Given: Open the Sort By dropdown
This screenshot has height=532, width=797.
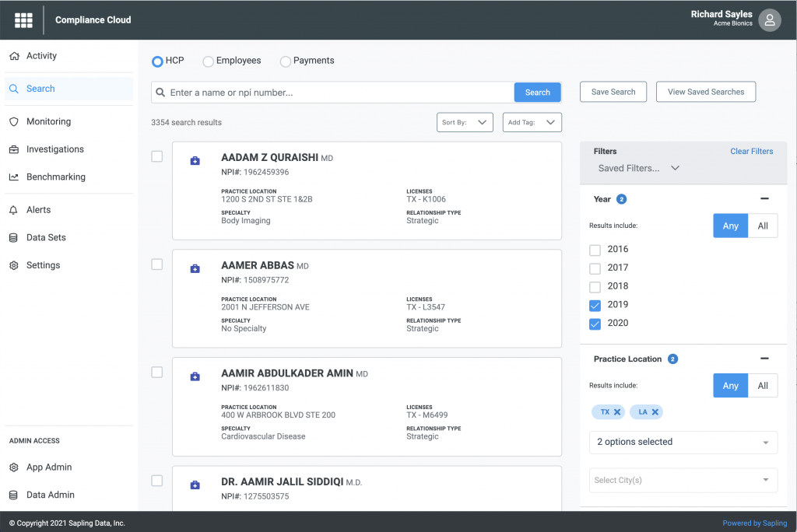Looking at the screenshot, I should click(x=465, y=122).
